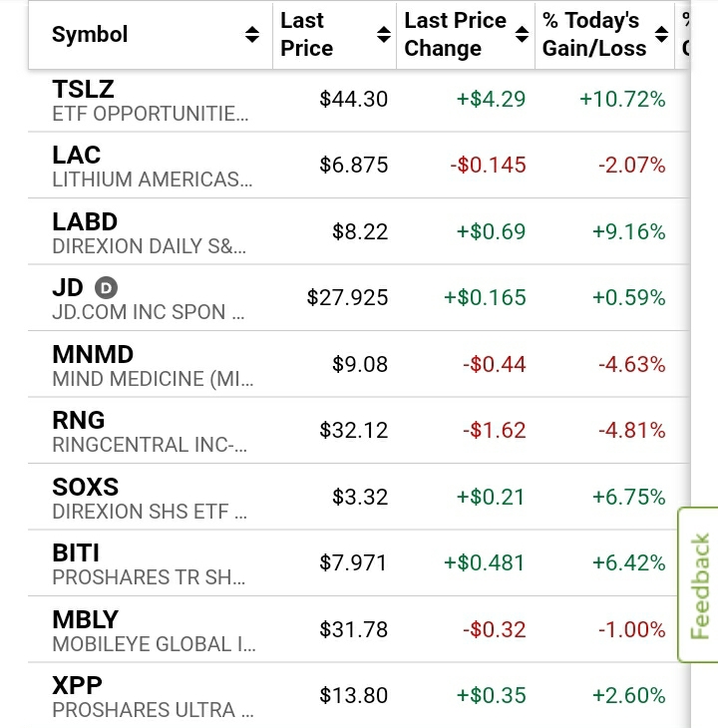Open the LAC Lithium Americas symbol
The image size is (718, 728).
click(77, 156)
